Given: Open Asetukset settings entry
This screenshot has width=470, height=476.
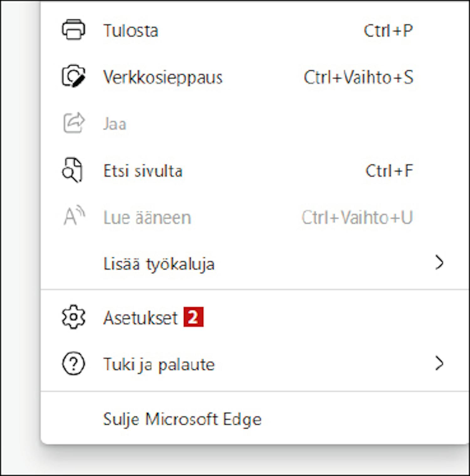Looking at the screenshot, I should point(254,317).
